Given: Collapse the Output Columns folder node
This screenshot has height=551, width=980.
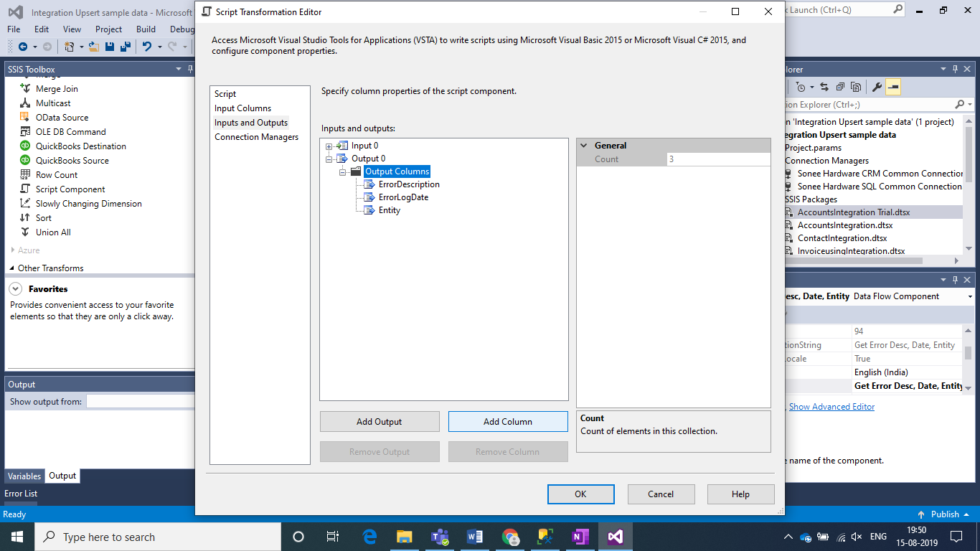Looking at the screenshot, I should (x=342, y=172).
